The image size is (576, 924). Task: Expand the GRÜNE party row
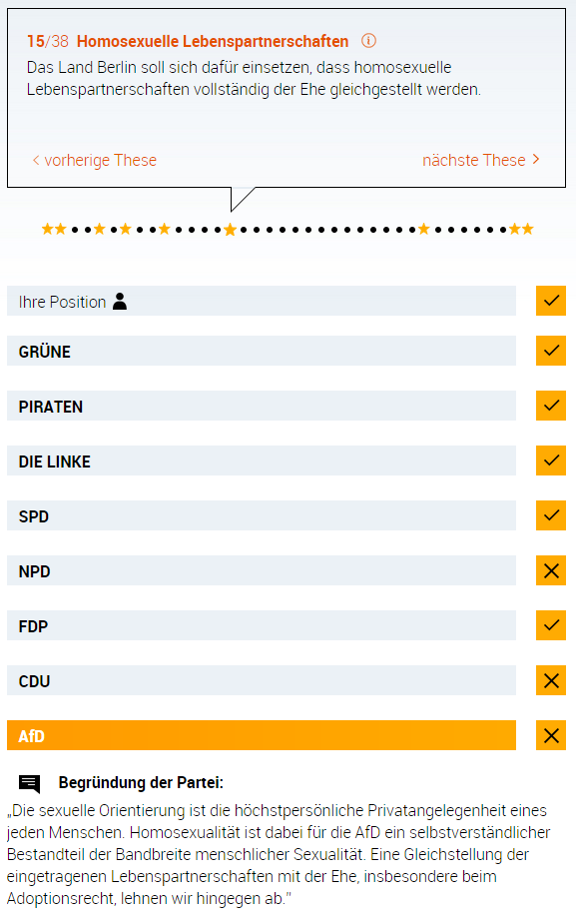click(262, 351)
